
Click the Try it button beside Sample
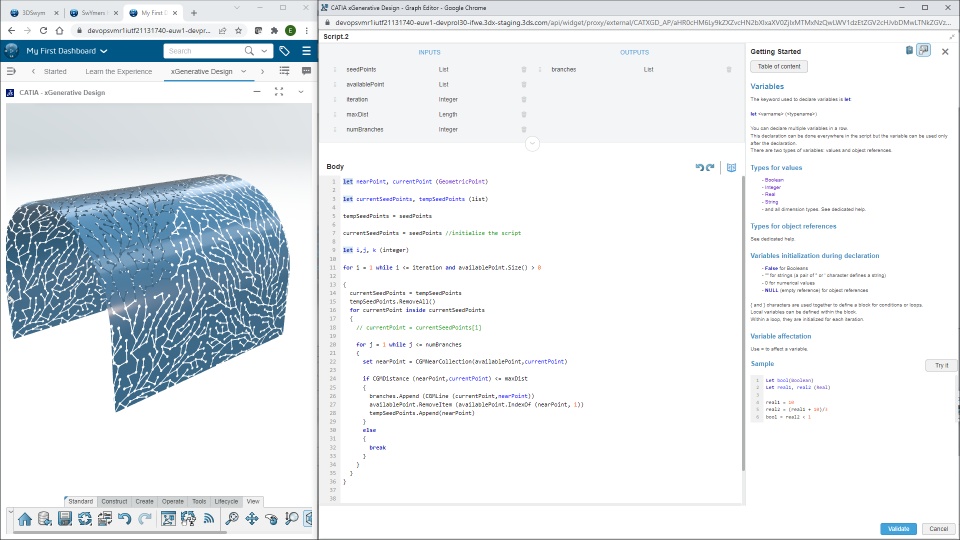click(941, 366)
